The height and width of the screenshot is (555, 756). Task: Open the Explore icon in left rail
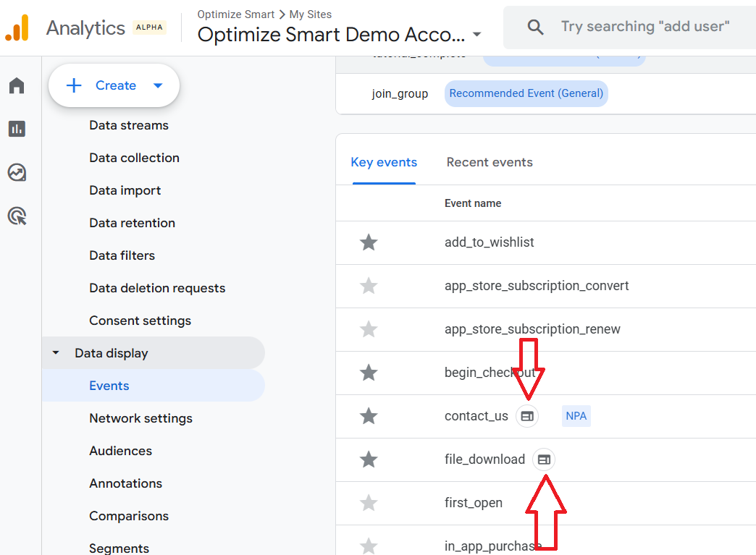(17, 172)
